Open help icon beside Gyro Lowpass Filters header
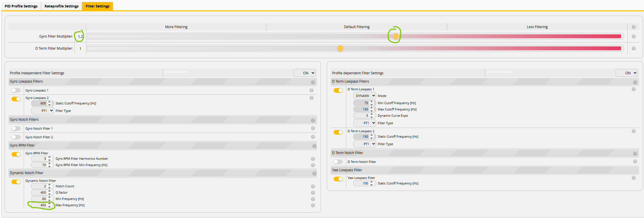This screenshot has height=218, width=644. 313,82
